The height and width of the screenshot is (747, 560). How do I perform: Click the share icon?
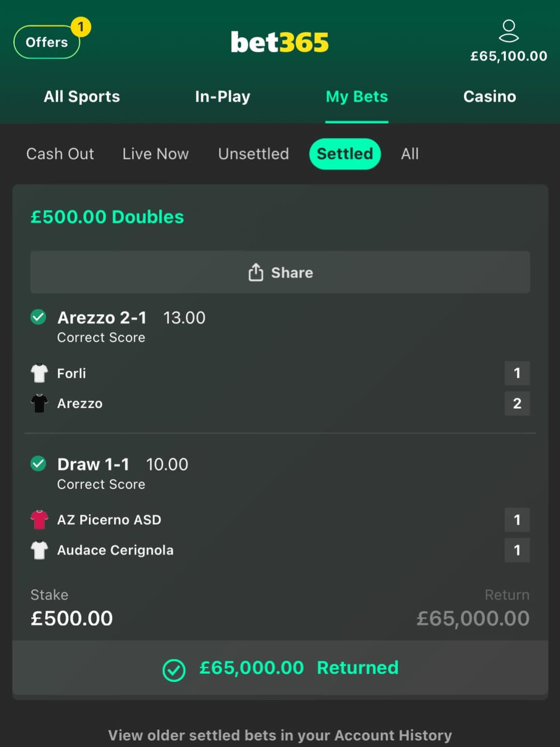[x=256, y=272]
